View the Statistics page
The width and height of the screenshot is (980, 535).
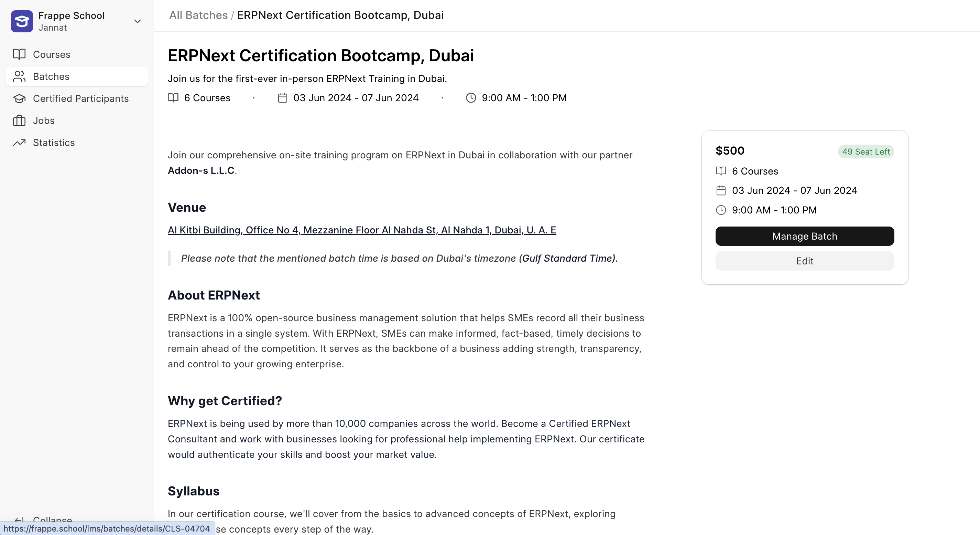[54, 143]
